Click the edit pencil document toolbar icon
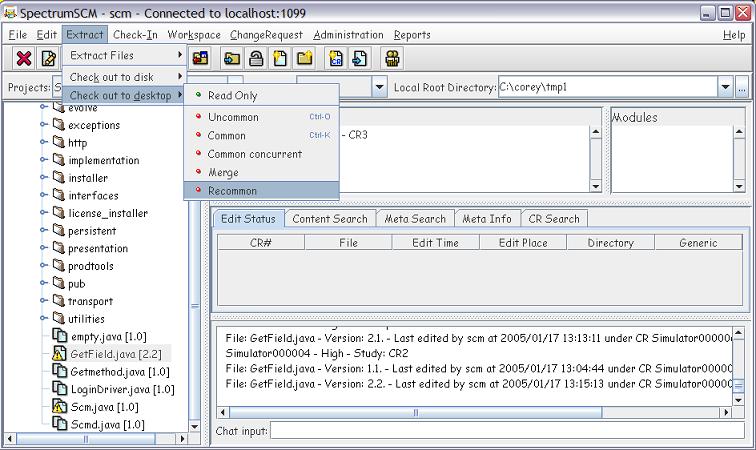The image size is (756, 450). point(48,58)
